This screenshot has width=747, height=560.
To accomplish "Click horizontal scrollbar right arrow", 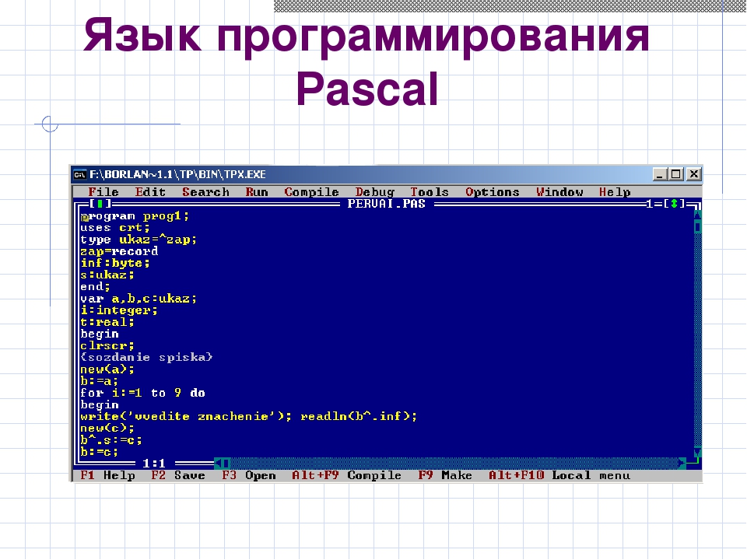I will [682, 462].
